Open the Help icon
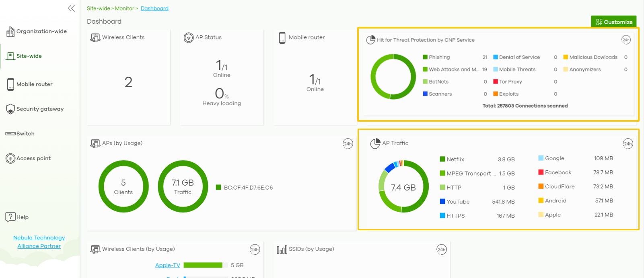Image resolution: width=644 pixels, height=278 pixels. pyautogui.click(x=10, y=217)
